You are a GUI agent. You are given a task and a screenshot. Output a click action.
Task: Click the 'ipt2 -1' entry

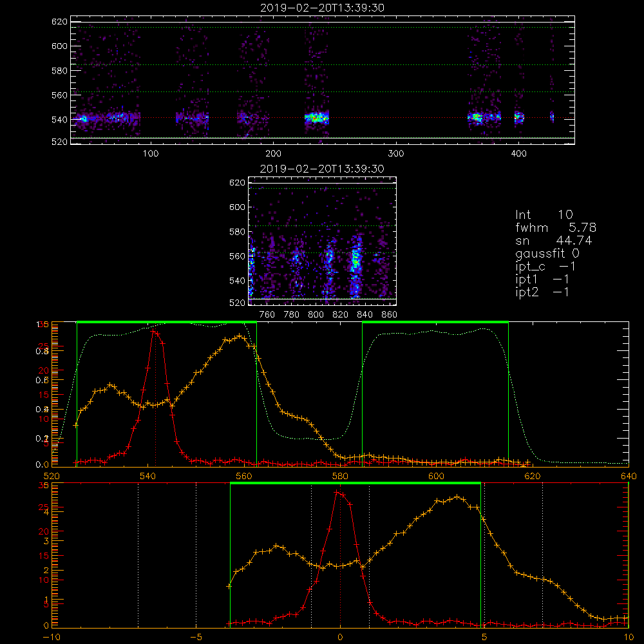(542, 292)
